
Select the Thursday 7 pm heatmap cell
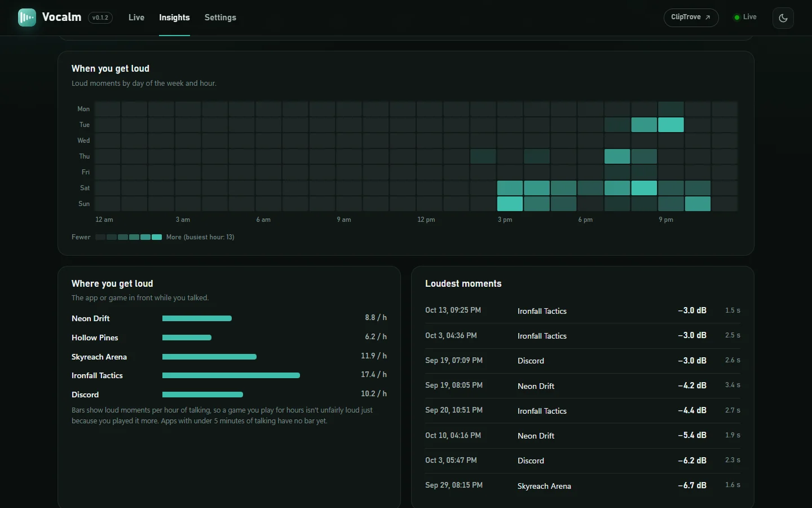pos(617,156)
